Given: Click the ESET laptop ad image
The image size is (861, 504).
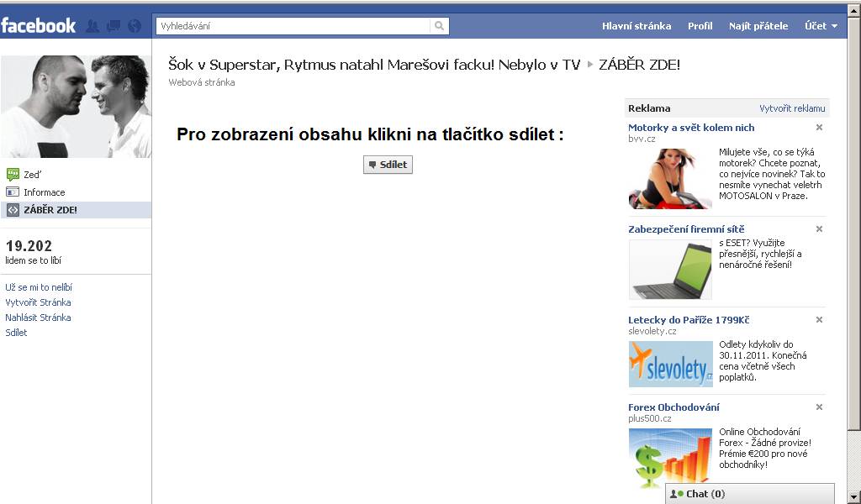Looking at the screenshot, I should coord(670,270).
